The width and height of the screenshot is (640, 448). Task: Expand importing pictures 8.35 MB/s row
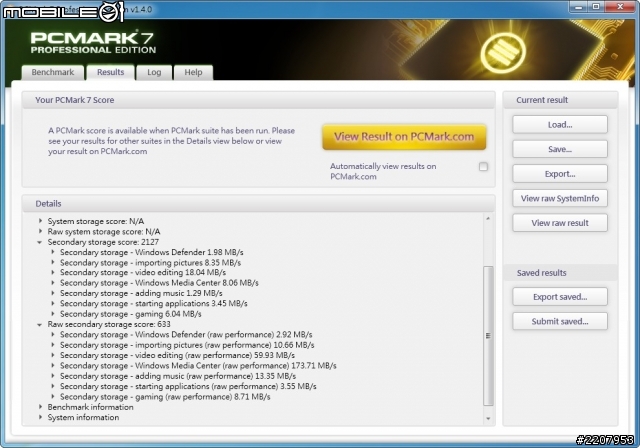[53, 262]
